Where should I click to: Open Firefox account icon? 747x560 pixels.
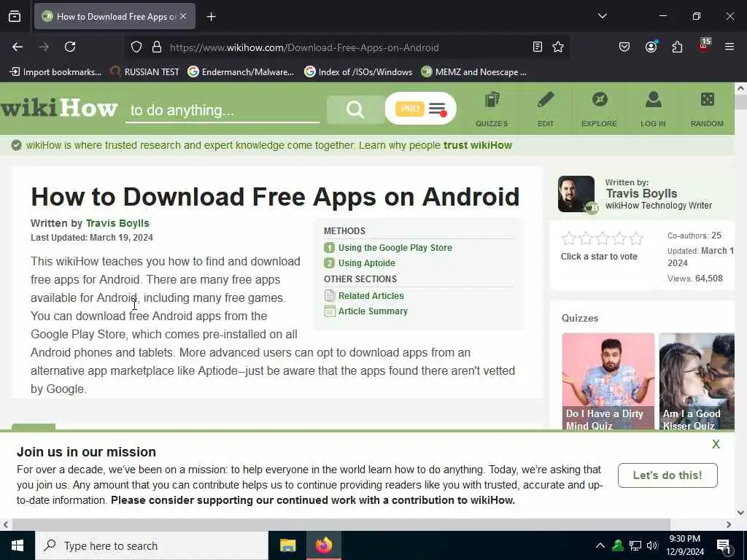click(x=651, y=47)
